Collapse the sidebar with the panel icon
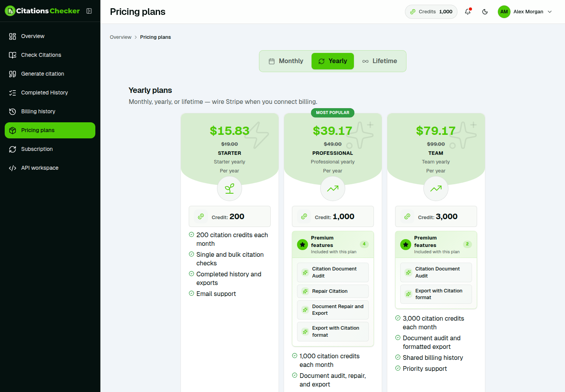Image resolution: width=565 pixels, height=392 pixels. pyautogui.click(x=89, y=11)
